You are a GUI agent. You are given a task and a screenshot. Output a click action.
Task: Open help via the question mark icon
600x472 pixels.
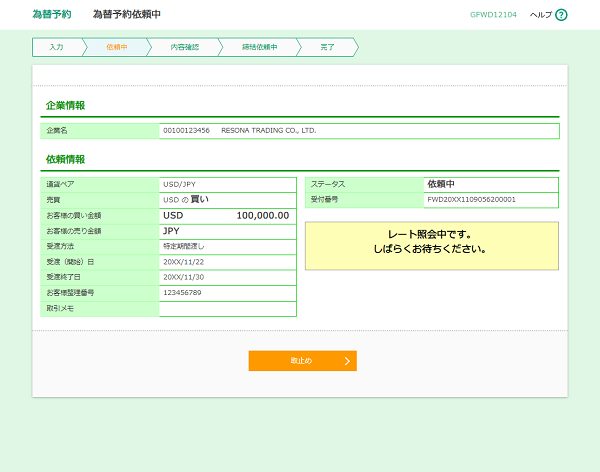tap(561, 15)
